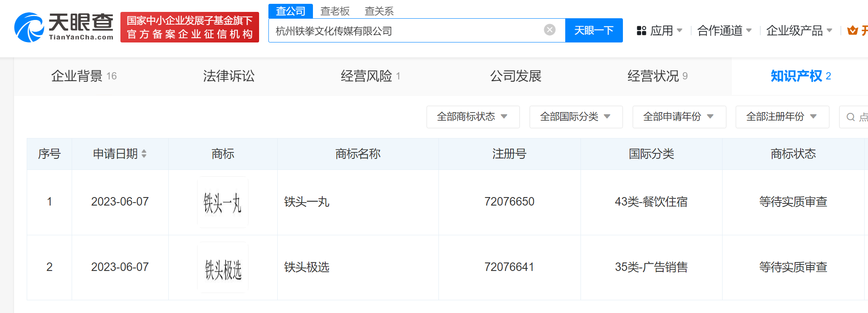Click the 商标 column header

(x=223, y=154)
